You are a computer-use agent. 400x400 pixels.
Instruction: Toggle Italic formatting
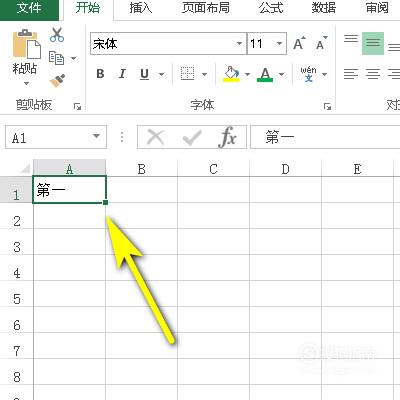tap(122, 74)
